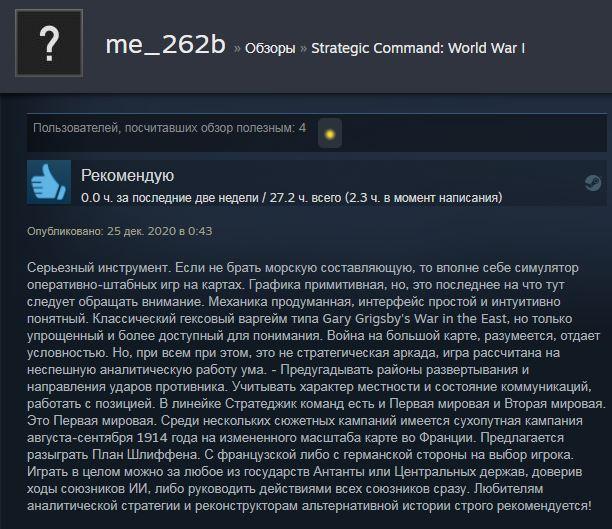Open Strategic Command: World War I page
The width and height of the screenshot is (612, 529).
[418, 48]
